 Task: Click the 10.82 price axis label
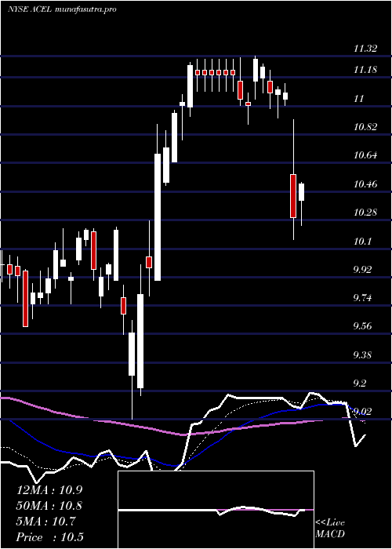click(x=365, y=127)
